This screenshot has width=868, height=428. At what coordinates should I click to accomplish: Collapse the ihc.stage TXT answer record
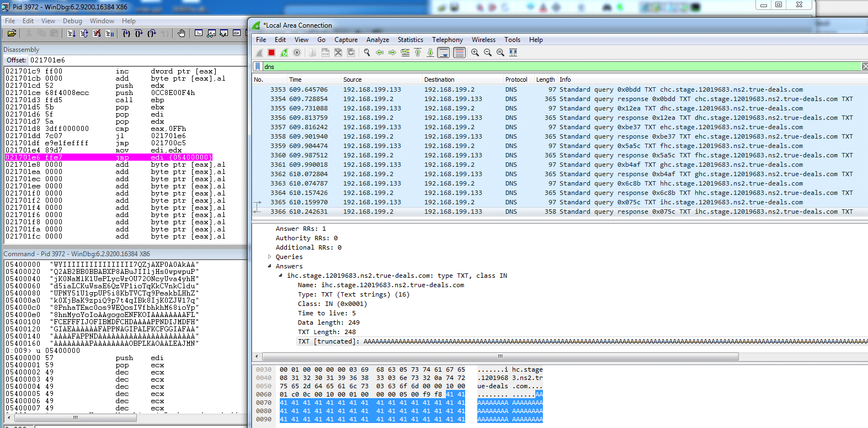click(281, 276)
